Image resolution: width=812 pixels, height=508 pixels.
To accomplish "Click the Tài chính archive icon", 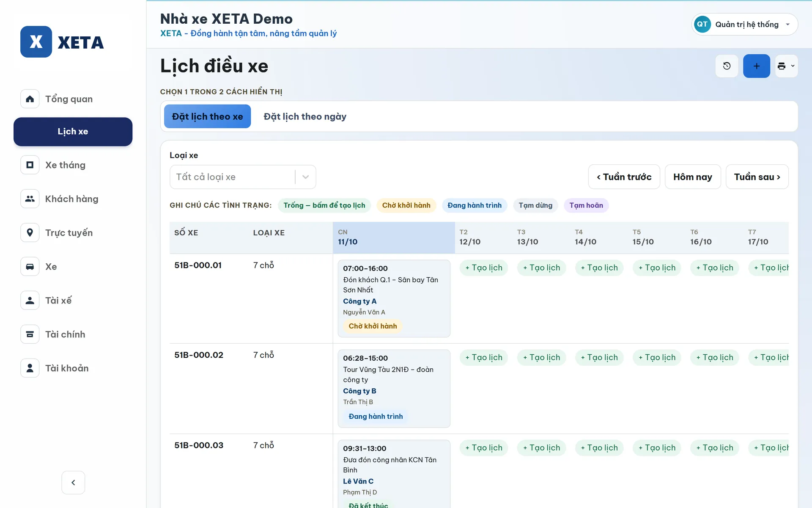I will coord(30,334).
